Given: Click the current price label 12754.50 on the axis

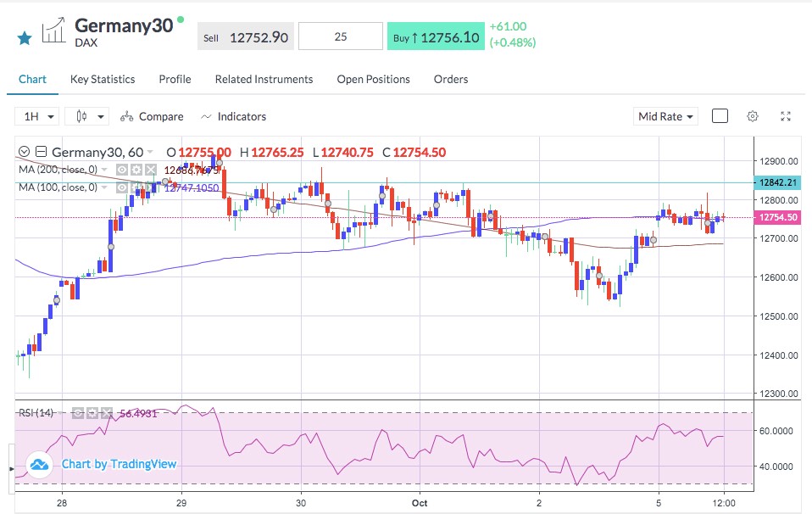Looking at the screenshot, I should tap(777, 217).
